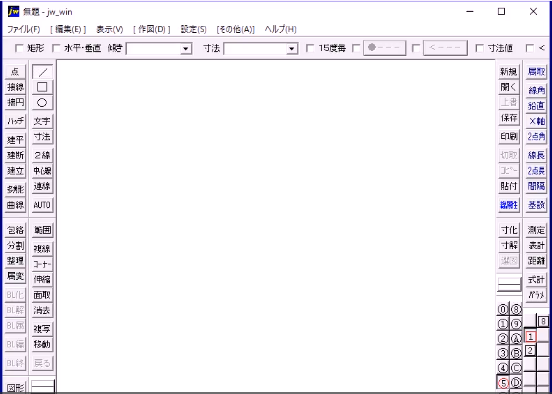The width and height of the screenshot is (552, 394).
Task: Open the line attribute swatch above layer buttons
Action: 509,284
